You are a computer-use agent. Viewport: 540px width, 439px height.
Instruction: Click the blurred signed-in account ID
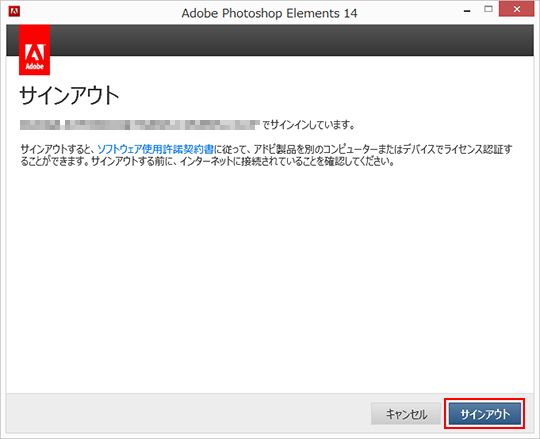click(x=139, y=125)
